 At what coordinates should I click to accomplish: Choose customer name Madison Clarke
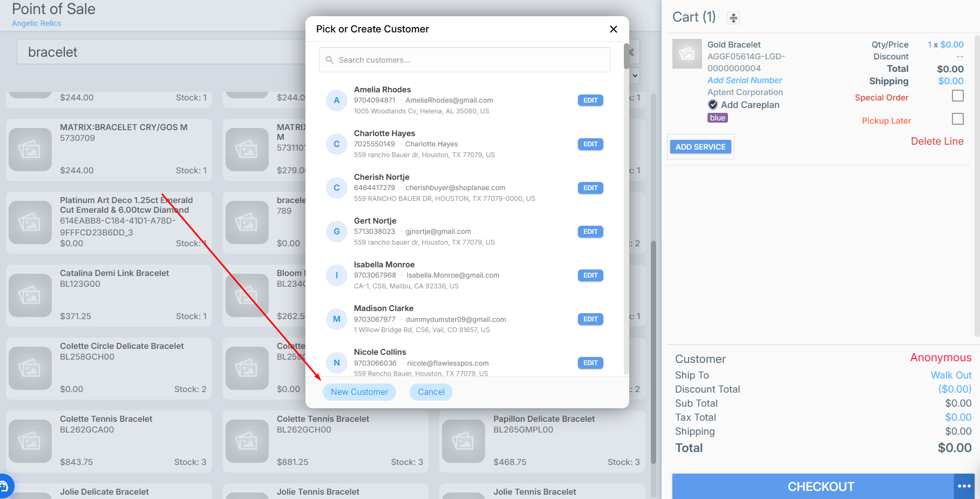pyautogui.click(x=384, y=308)
